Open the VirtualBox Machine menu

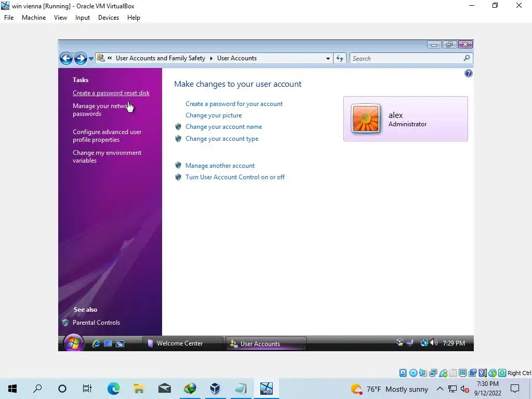34,18
